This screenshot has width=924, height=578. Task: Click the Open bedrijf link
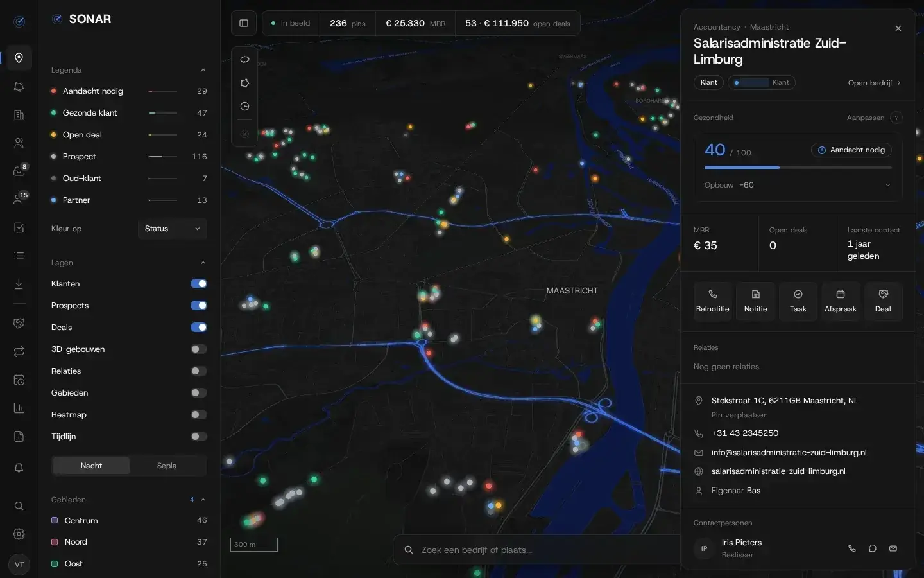coord(875,83)
